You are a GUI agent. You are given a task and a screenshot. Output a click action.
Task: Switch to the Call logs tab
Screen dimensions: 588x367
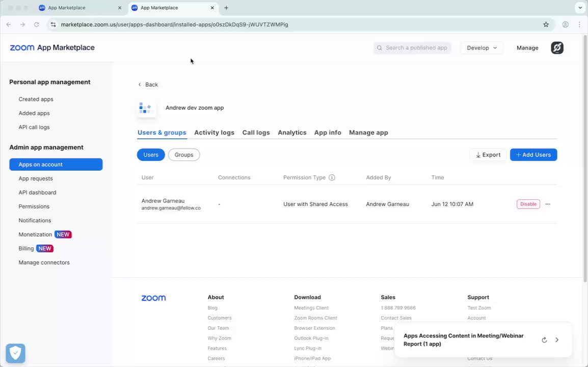point(256,133)
